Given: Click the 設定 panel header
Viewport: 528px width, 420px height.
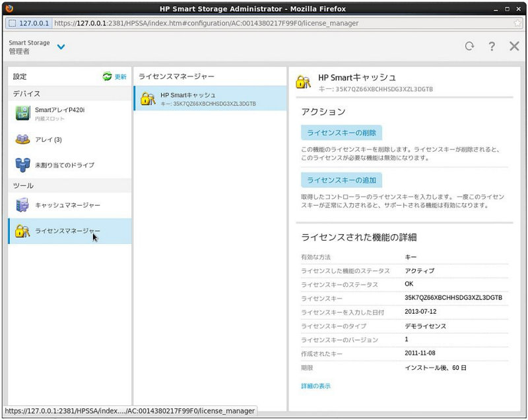Looking at the screenshot, I should point(20,76).
